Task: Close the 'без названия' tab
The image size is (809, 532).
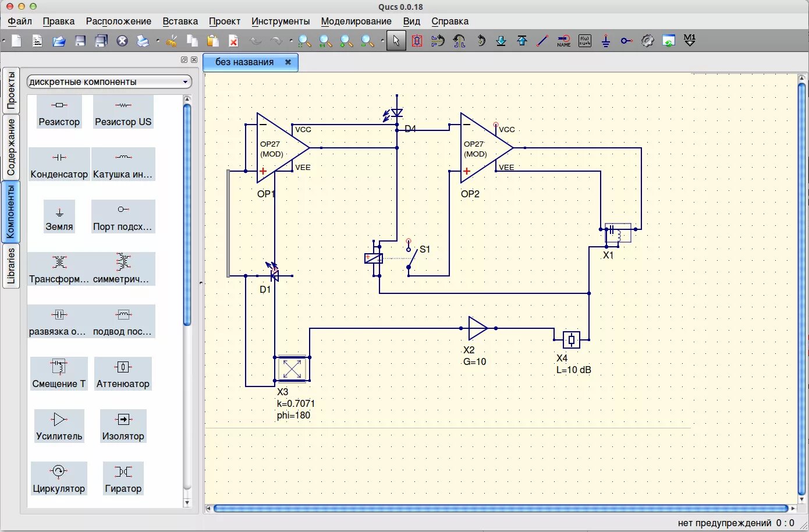Action: click(288, 62)
